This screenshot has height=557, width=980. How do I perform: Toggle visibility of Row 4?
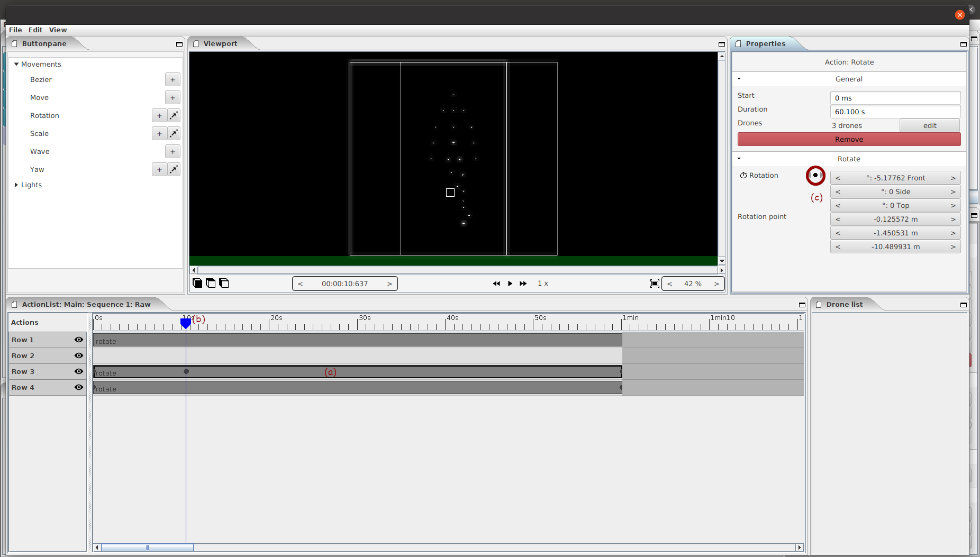[x=79, y=387]
